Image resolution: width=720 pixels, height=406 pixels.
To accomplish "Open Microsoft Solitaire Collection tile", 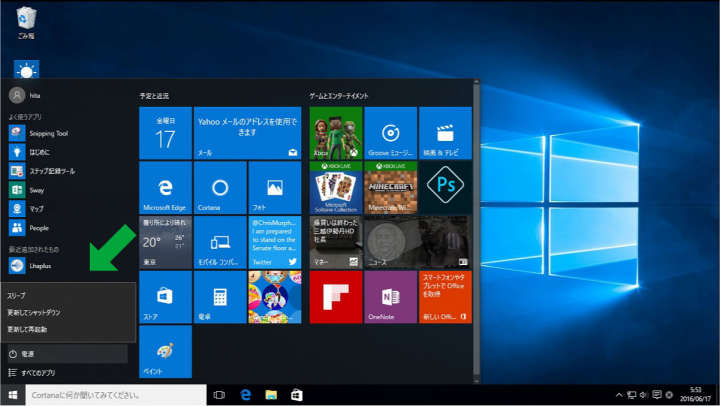I will point(336,188).
